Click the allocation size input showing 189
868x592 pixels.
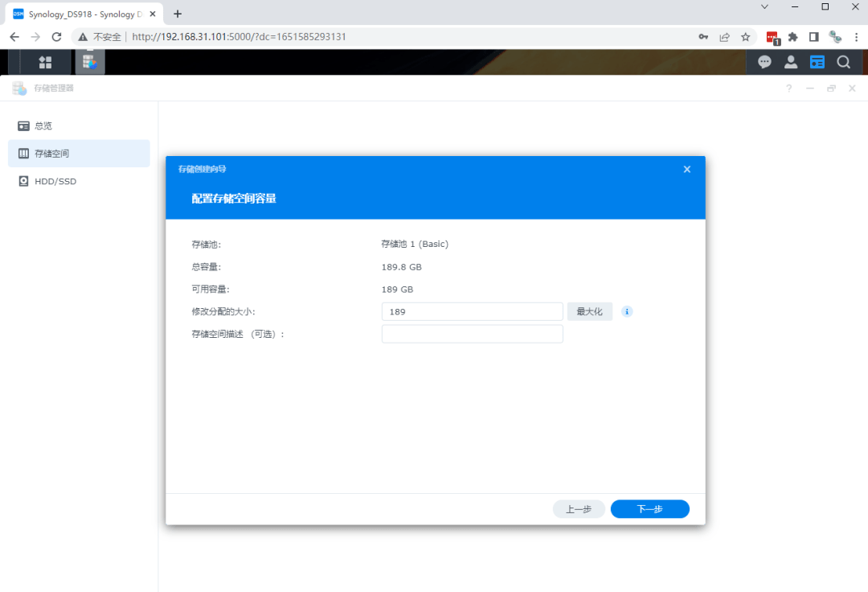(x=472, y=311)
